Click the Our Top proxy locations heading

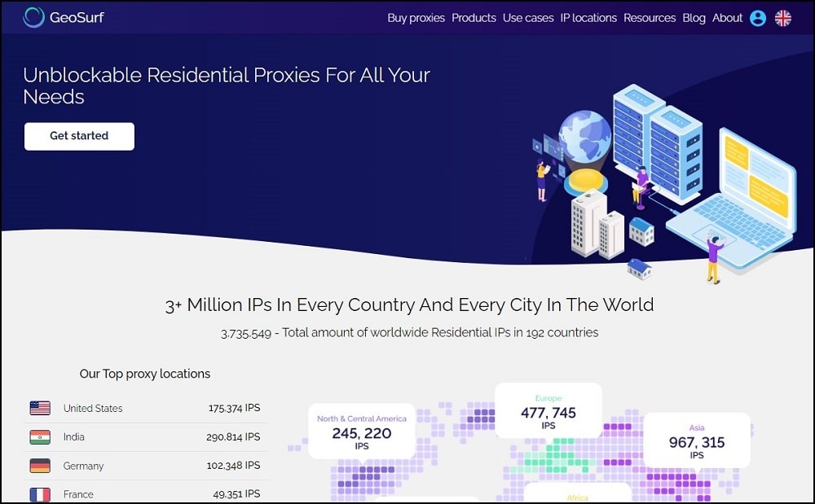point(145,374)
